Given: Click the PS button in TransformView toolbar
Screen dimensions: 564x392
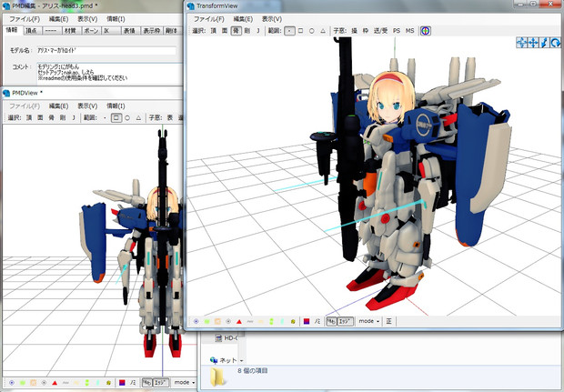Looking at the screenshot, I should click(x=396, y=30).
